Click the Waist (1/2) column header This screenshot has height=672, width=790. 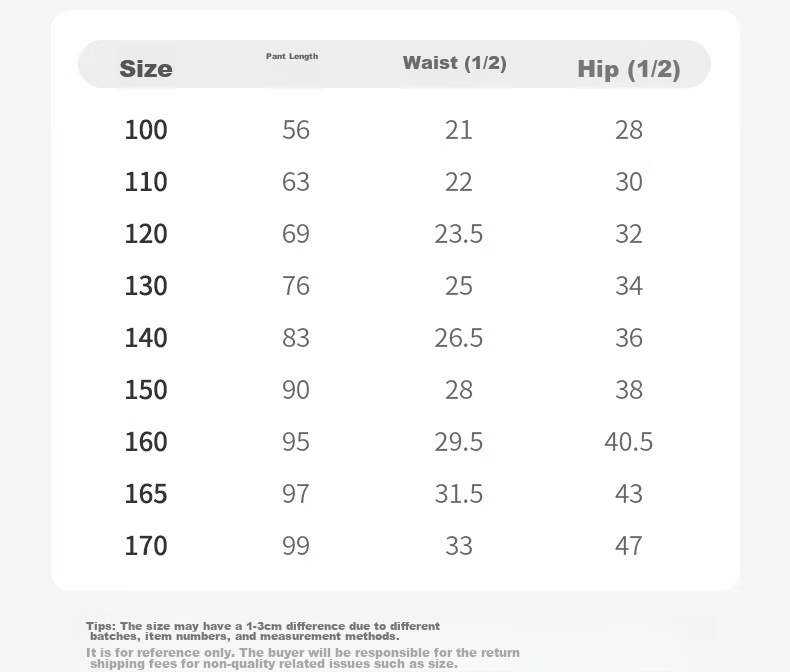pyautogui.click(x=454, y=63)
